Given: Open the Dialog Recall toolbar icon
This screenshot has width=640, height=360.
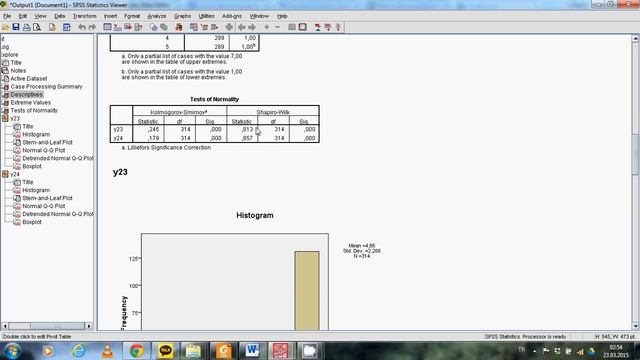Looking at the screenshot, I should pos(67,27).
